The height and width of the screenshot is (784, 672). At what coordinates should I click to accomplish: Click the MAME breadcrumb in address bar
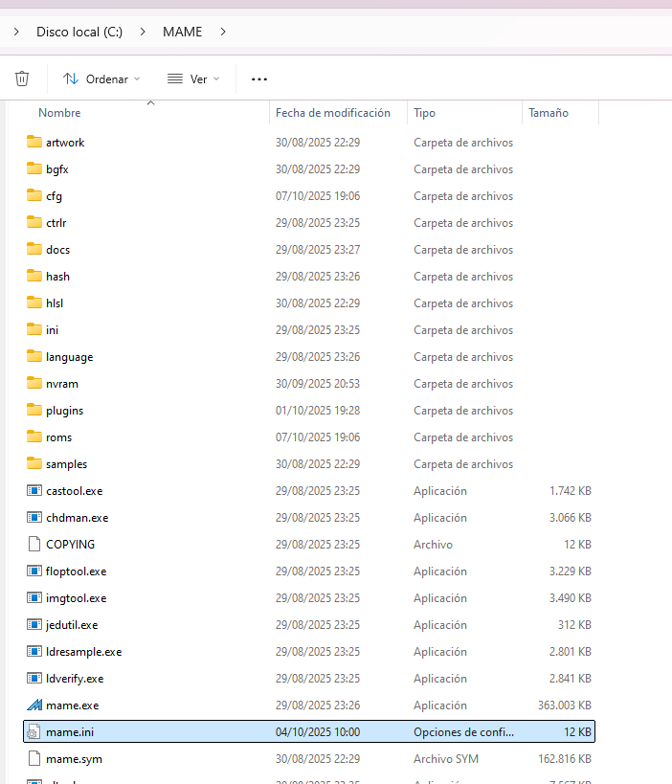pos(182,32)
